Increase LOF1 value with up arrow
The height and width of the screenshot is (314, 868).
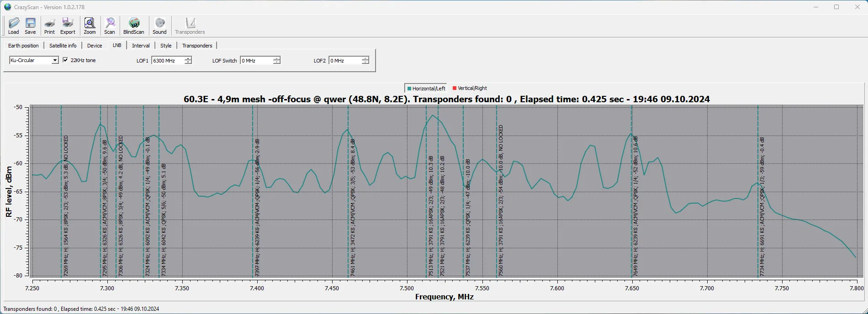coord(188,58)
